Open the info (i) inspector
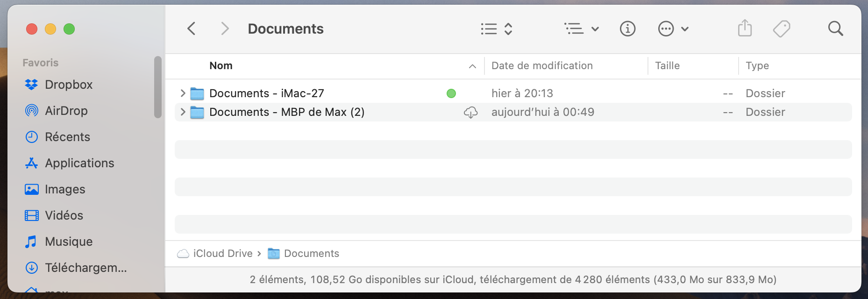Image resolution: width=868 pixels, height=299 pixels. pyautogui.click(x=627, y=28)
